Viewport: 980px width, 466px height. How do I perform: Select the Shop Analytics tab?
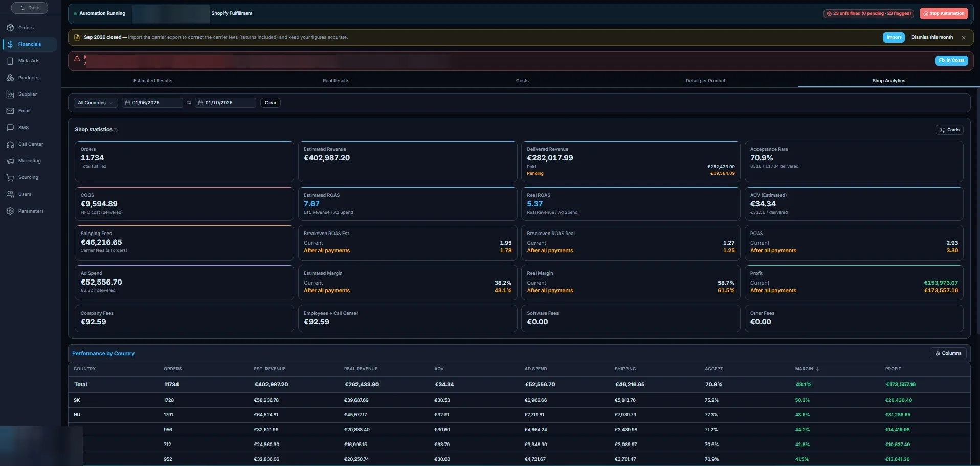coord(888,81)
